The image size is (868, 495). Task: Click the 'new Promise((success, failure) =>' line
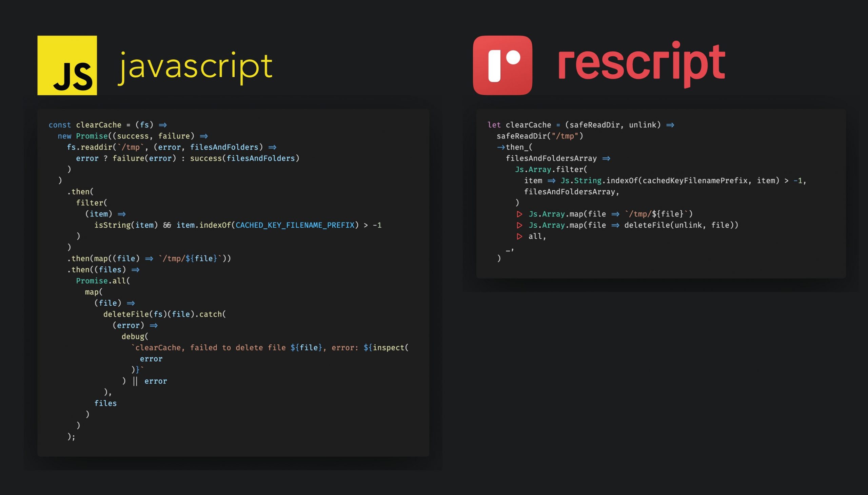pos(133,136)
